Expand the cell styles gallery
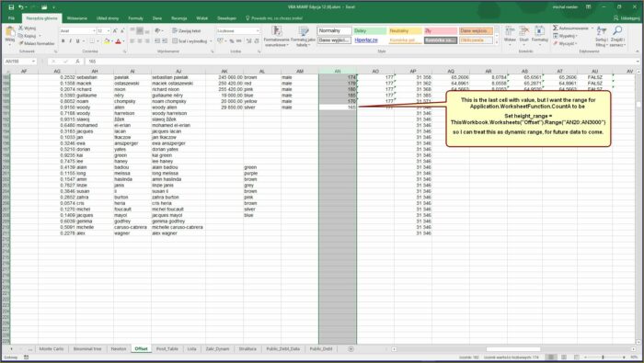This screenshot has width=644, height=363. [x=497, y=42]
